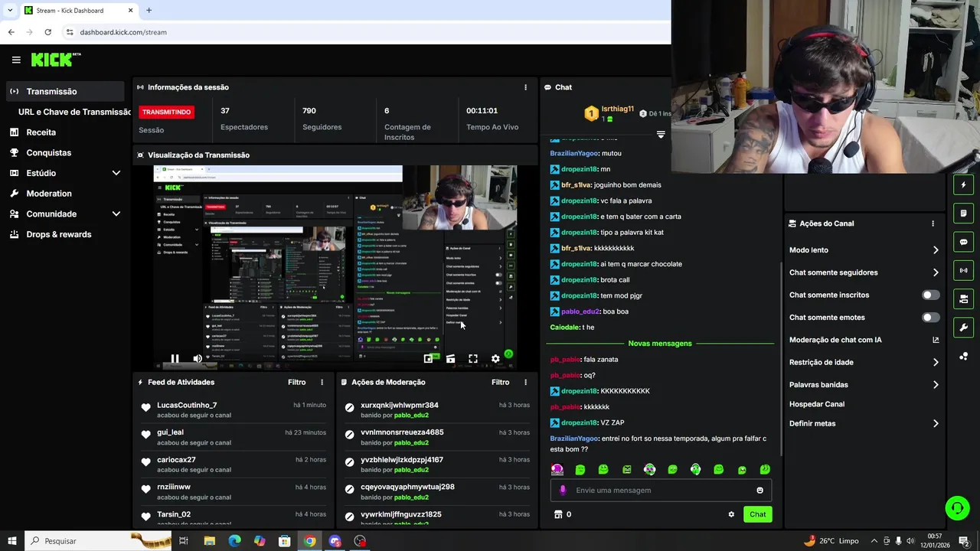Open a new browser tab
The image size is (980, 551).
click(149, 10)
